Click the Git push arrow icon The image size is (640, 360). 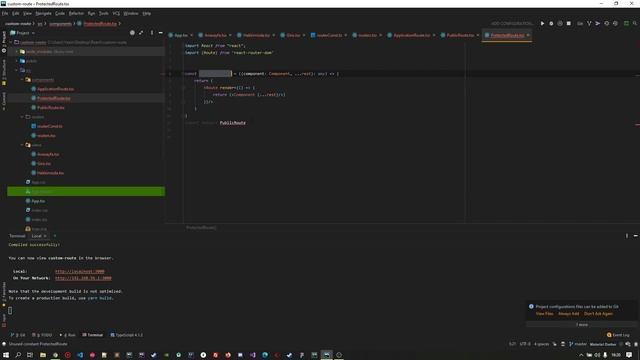598,24
